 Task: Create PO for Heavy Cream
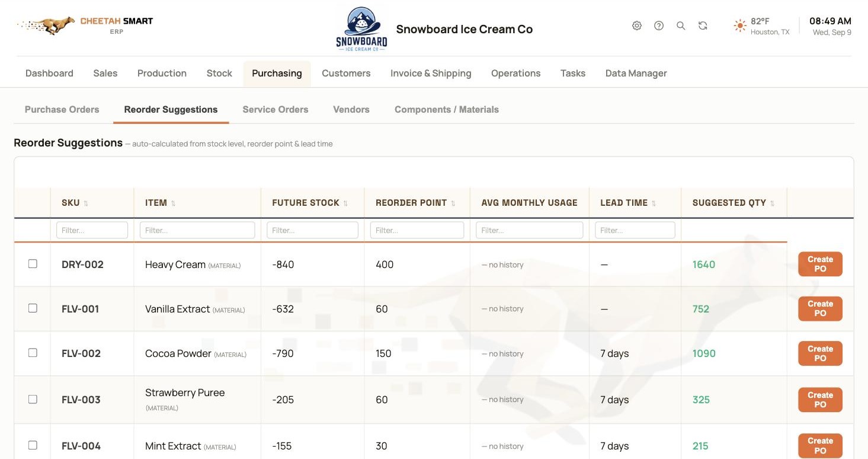820,264
